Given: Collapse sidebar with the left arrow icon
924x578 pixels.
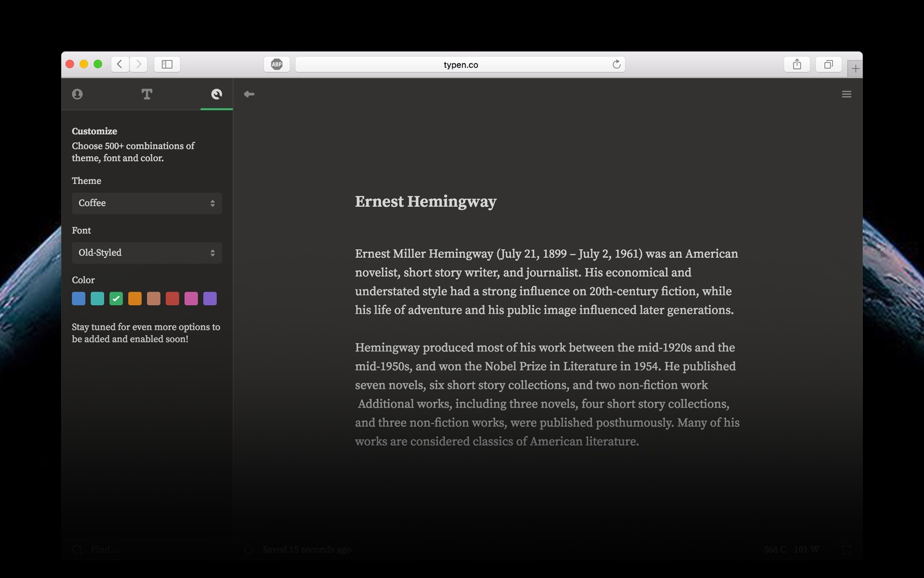Looking at the screenshot, I should 249,94.
